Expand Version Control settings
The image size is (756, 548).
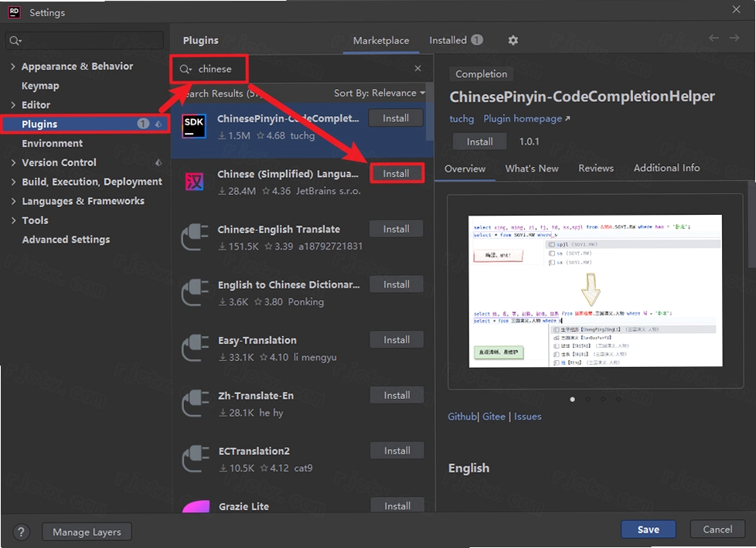(x=13, y=163)
